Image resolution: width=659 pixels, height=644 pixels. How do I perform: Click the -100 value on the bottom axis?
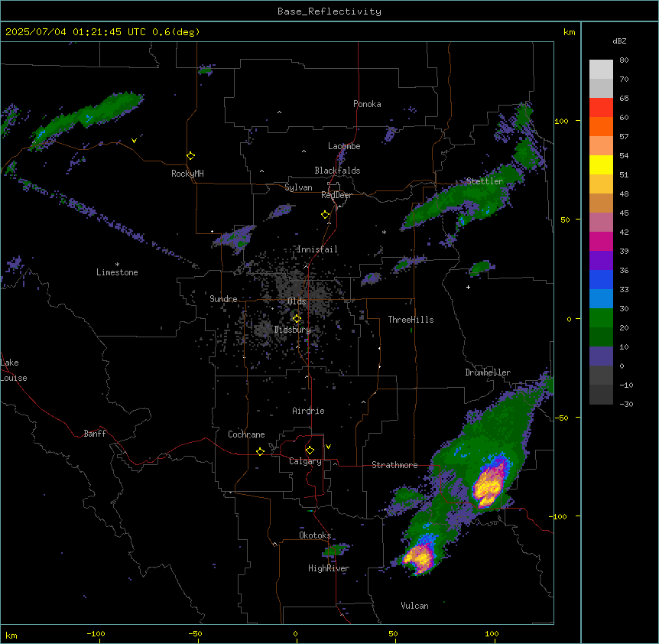point(96,633)
